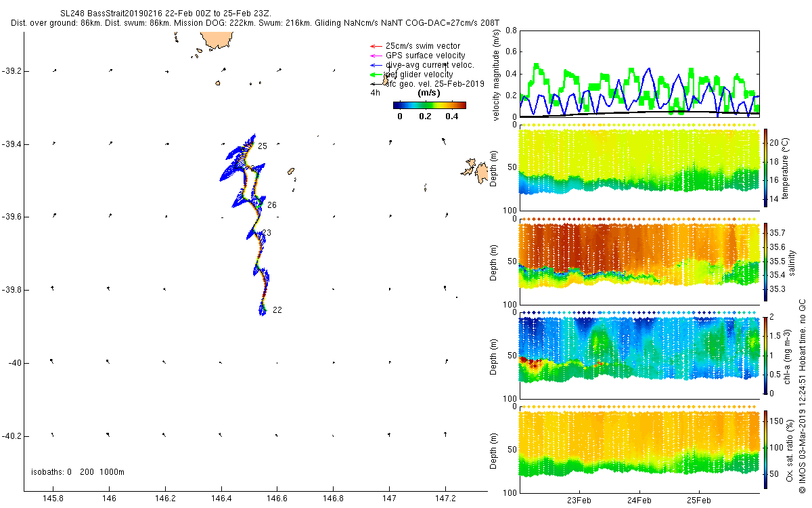The height and width of the screenshot is (508, 812).
Task: Click the '25cm/s swim vector' legend label
Action: coord(423,46)
